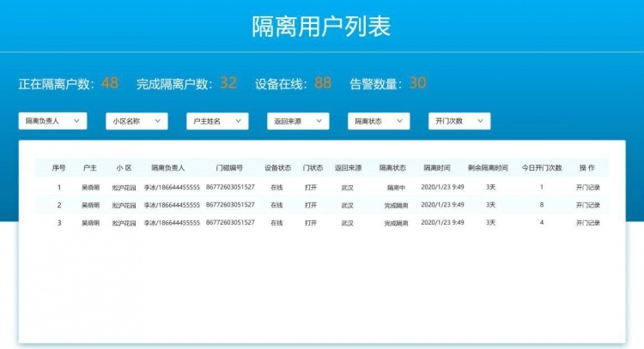View 开门记录 for row 3
The image size is (644, 349).
[x=587, y=223]
